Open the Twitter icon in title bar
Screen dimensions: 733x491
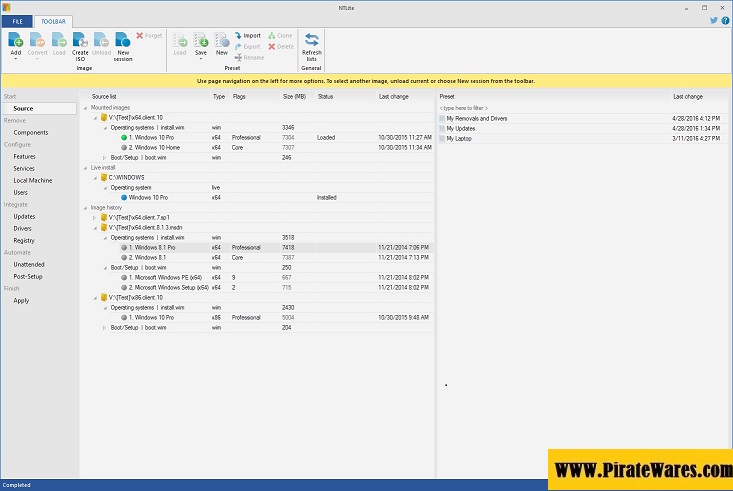[714, 19]
